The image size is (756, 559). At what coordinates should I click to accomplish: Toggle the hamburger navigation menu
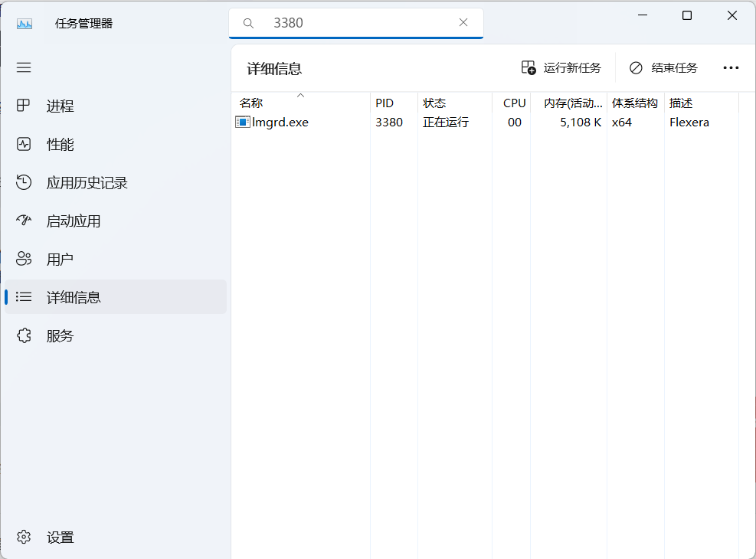click(24, 67)
